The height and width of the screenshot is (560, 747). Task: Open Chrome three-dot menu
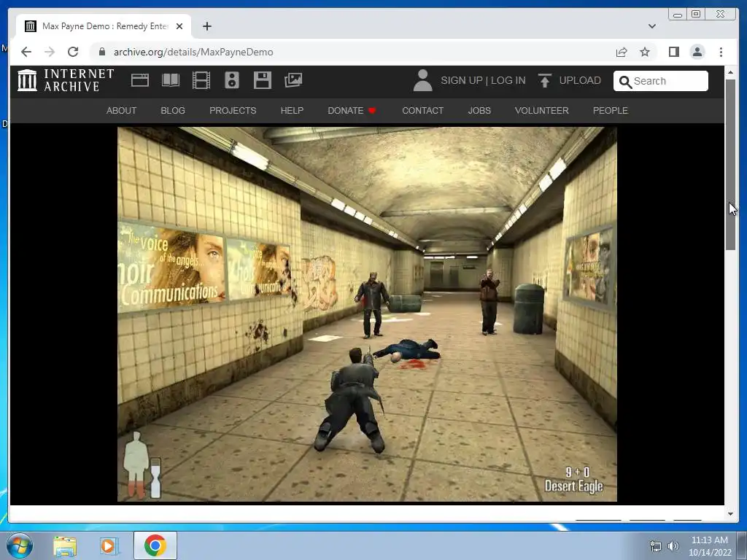(721, 52)
